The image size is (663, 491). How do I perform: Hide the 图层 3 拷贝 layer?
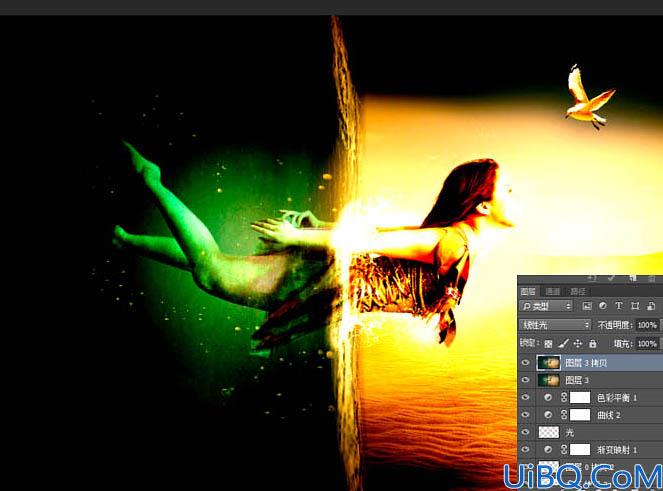pyautogui.click(x=526, y=363)
